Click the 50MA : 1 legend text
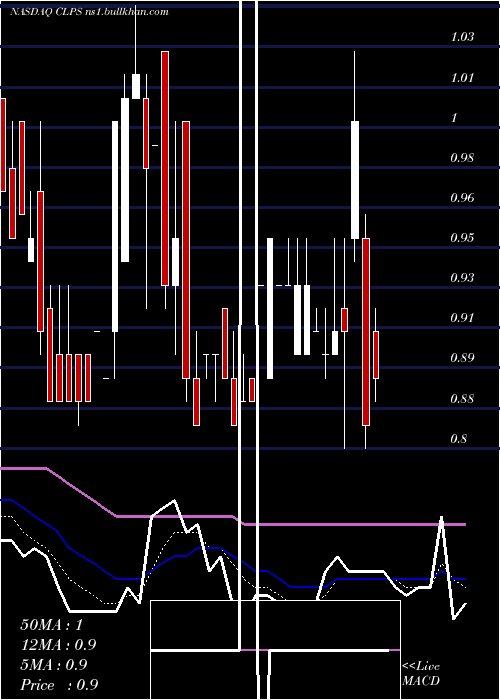This screenshot has height=700, width=500. (51, 625)
